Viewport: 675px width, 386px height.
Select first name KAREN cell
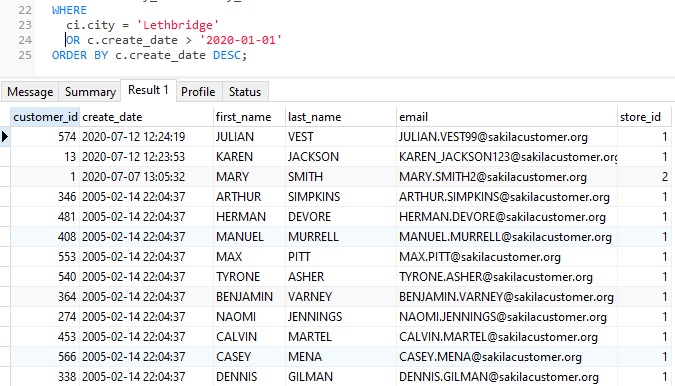pyautogui.click(x=249, y=157)
